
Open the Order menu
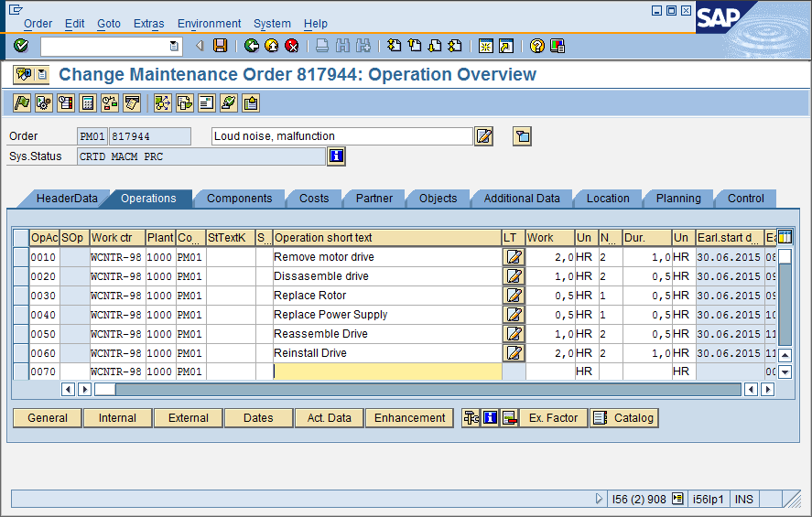pyautogui.click(x=38, y=24)
